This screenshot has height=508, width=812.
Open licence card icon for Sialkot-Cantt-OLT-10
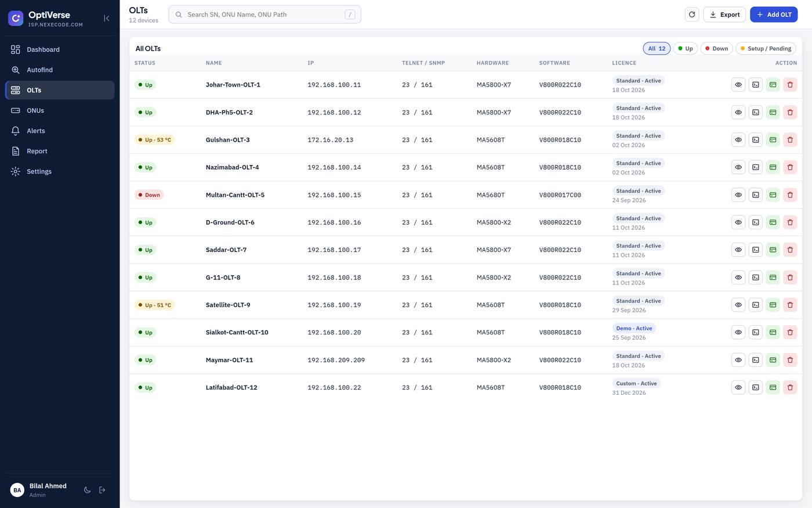773,333
